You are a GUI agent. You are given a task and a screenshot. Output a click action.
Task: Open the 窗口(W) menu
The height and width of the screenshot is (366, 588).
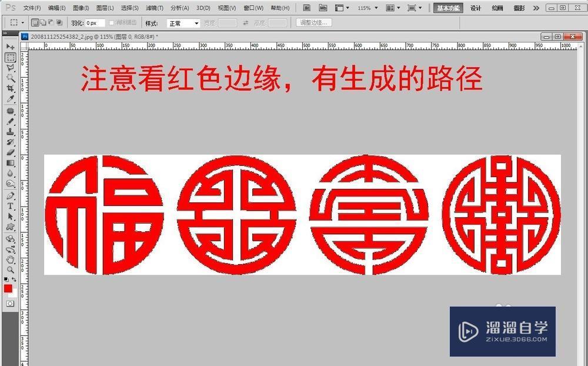coord(253,8)
